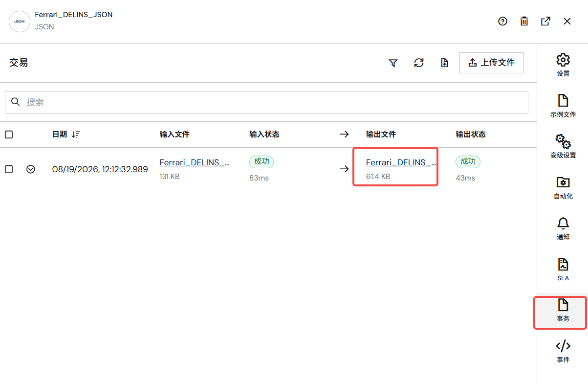
Task: Tick the checkbox for the 08/19/2026 row
Action: [9, 169]
